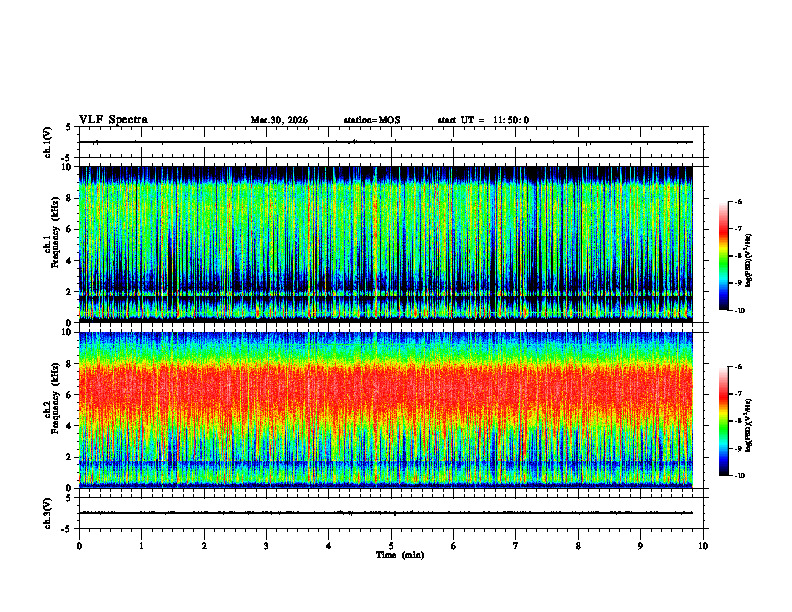Click inside the ch.2 red-band spectrogram panel
This screenshot has width=792, height=612.
coord(386,410)
